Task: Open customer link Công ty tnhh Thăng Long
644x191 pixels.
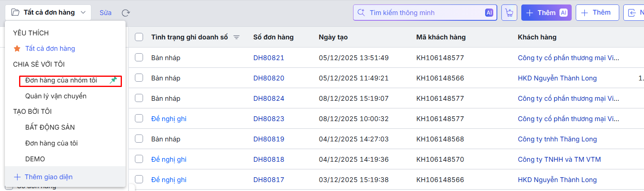Action: click(557, 139)
